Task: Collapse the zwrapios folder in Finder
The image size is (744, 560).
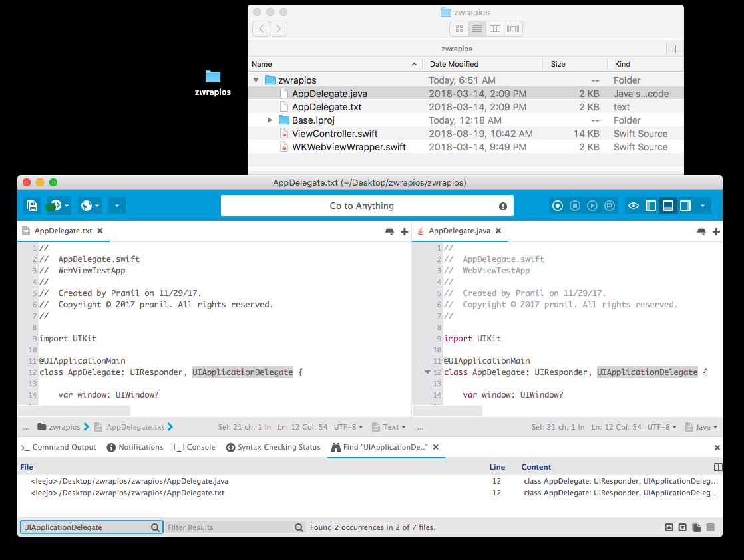Action: [256, 80]
